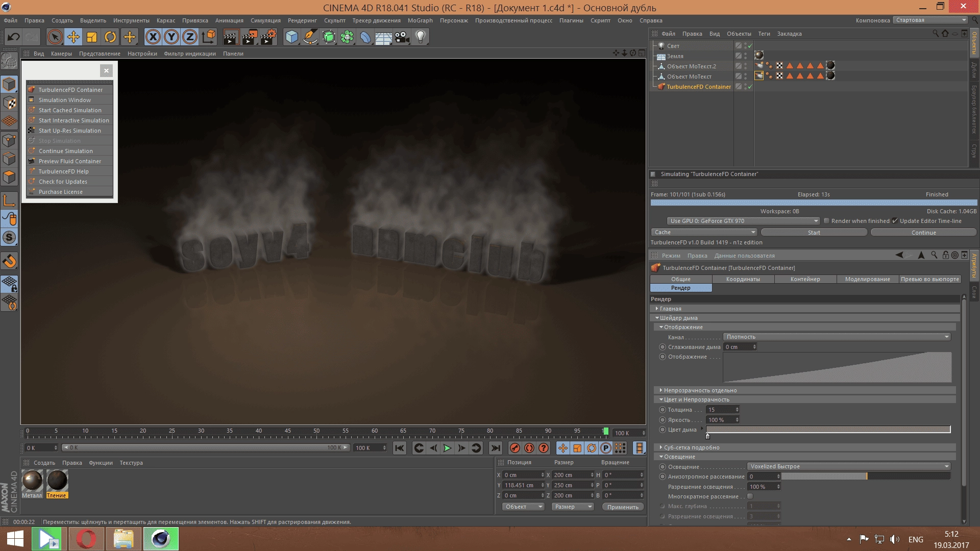
Task: Play animation forwards
Action: tap(447, 448)
